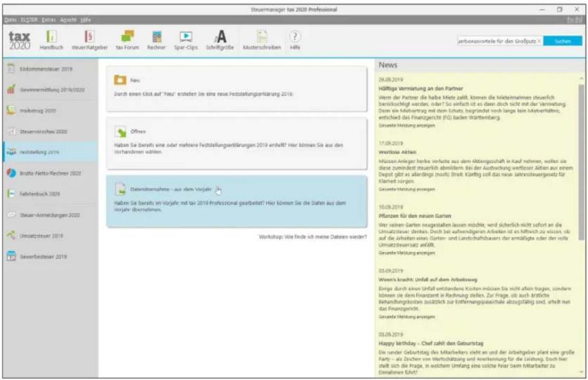The image size is (588, 380).
Task: Open the Workshop 'Wie finde ich meine Dateien wieder?' link
Action: (313, 236)
